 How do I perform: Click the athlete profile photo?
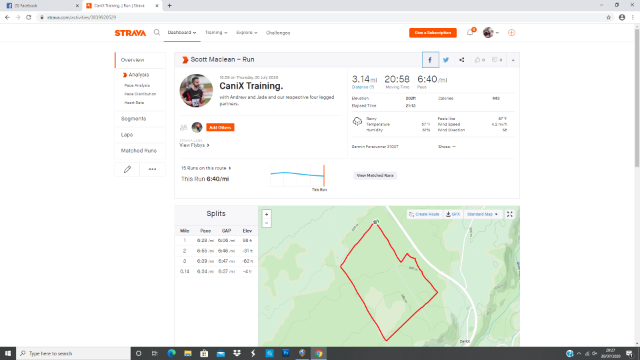point(196,91)
